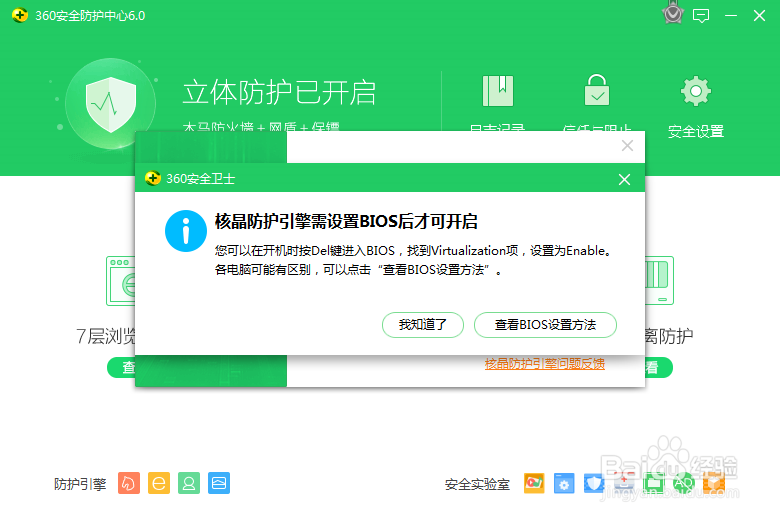Screen dimensions: 783x519
Task: Click the 安全实验室 label
Action: [x=477, y=484]
